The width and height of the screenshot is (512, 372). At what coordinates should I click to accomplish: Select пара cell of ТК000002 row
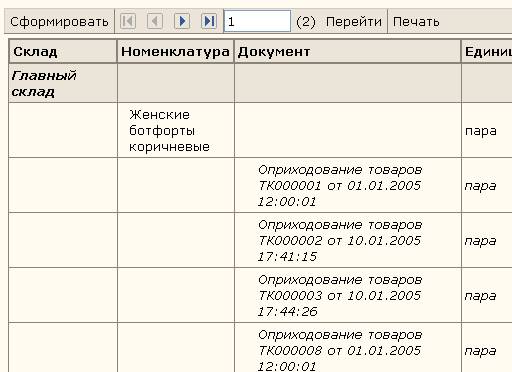[x=481, y=241]
